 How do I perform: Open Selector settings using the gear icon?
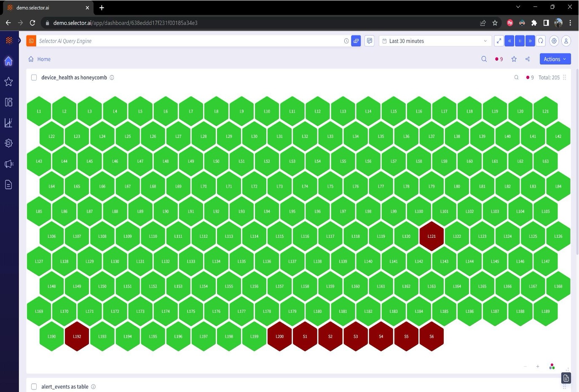click(x=554, y=41)
